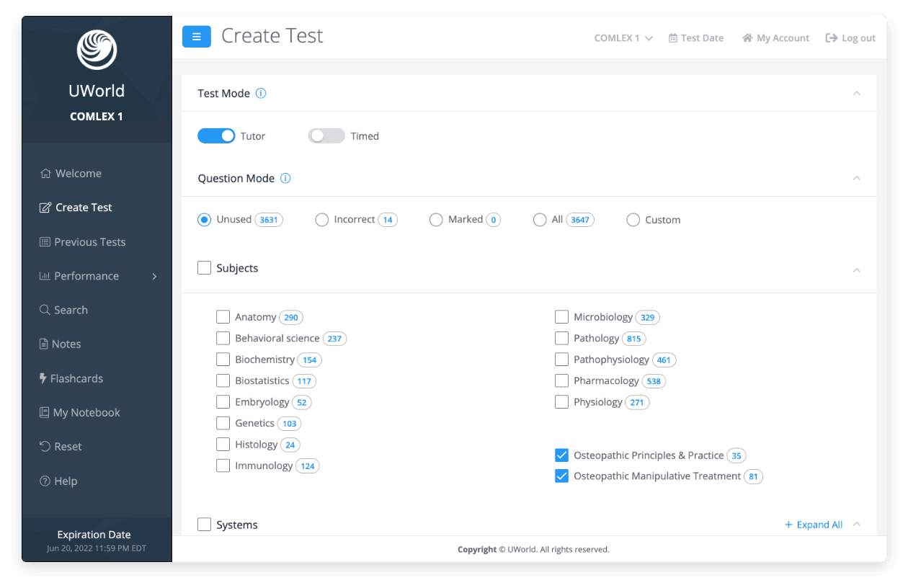Click the hamburger menu icon
Viewport: 908px width, 588px height.
(196, 37)
